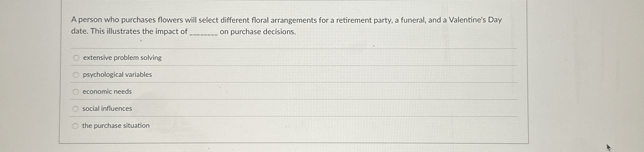Select the 'economic needs' radio button
The height and width of the screenshot is (152, 644).
coord(76,92)
